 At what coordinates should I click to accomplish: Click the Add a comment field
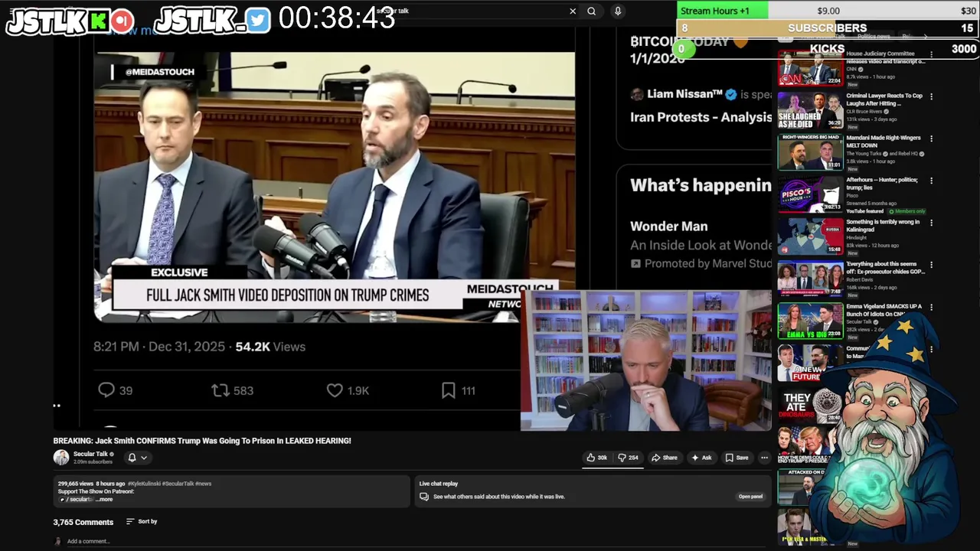88,541
